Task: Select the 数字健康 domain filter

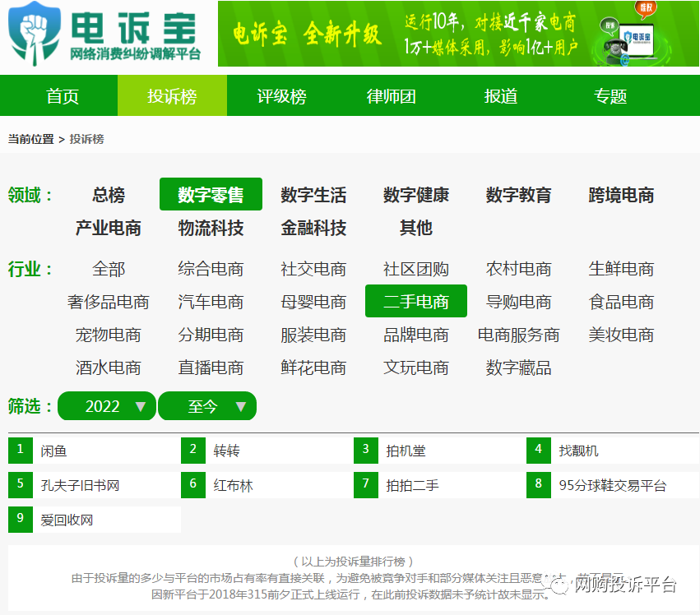Action: pos(416,195)
